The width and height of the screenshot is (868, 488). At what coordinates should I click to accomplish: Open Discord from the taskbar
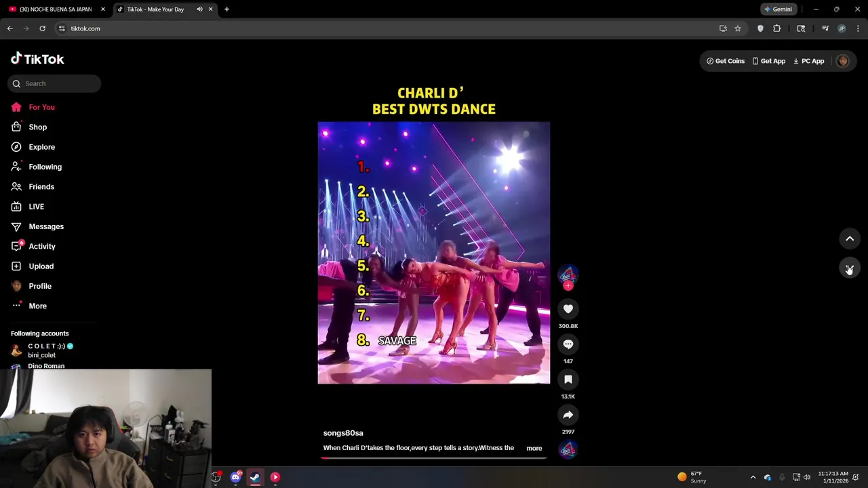coord(235,477)
